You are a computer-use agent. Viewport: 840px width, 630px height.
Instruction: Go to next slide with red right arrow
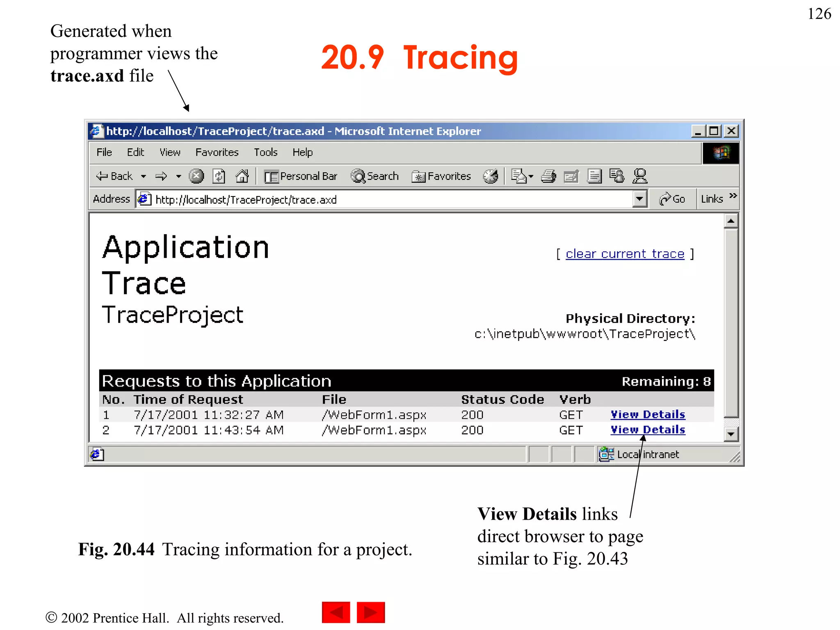pyautogui.click(x=371, y=612)
